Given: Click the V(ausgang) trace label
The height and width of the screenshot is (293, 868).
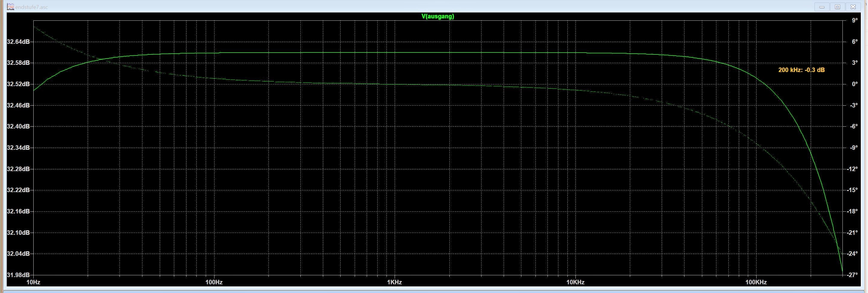Looking at the screenshot, I should [437, 16].
